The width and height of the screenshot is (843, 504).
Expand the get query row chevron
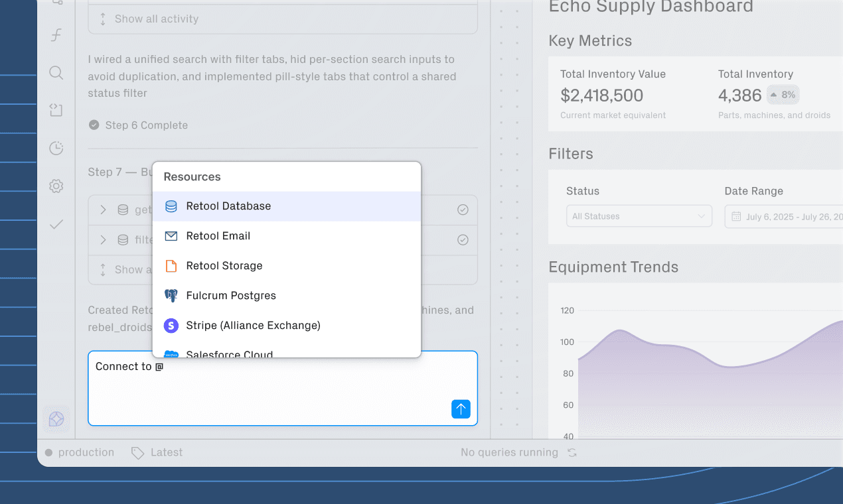[104, 210]
